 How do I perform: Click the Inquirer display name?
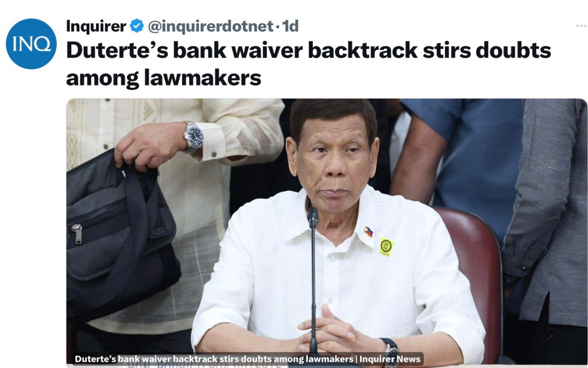[x=96, y=26]
